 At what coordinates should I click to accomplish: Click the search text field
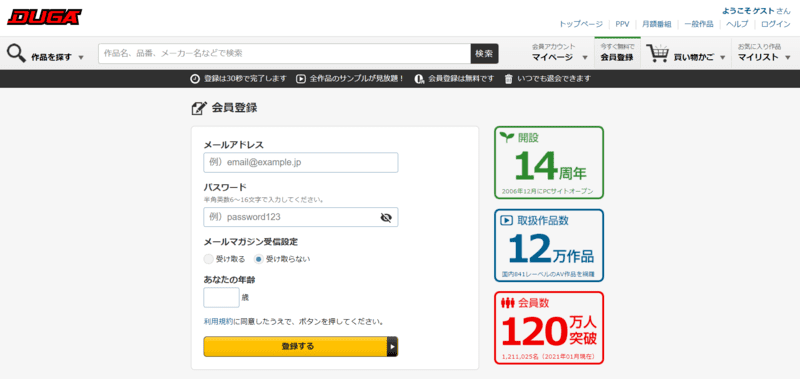click(x=284, y=54)
